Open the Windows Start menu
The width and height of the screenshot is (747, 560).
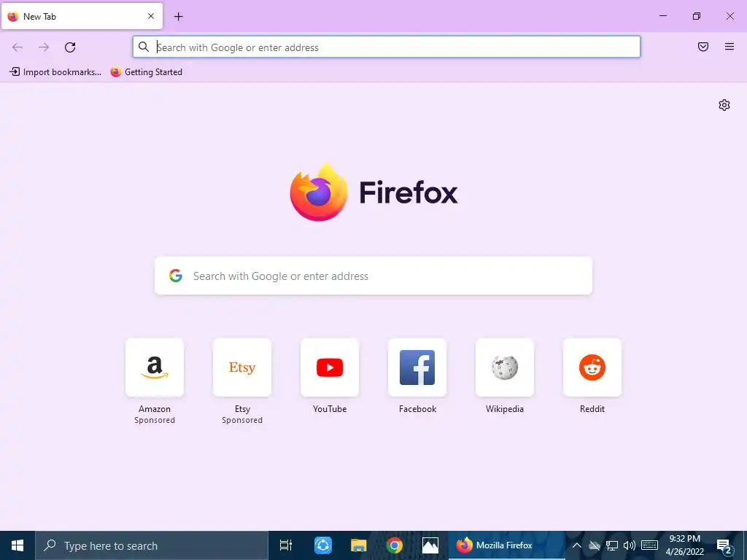point(18,545)
